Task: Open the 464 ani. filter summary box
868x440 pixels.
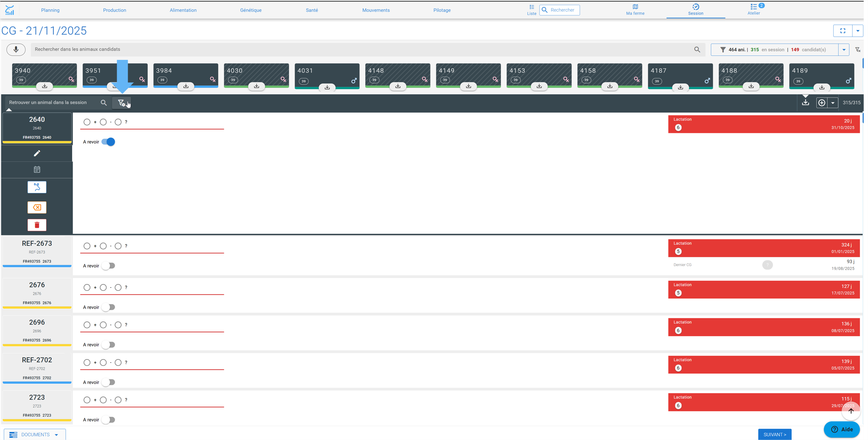Action: pos(775,50)
